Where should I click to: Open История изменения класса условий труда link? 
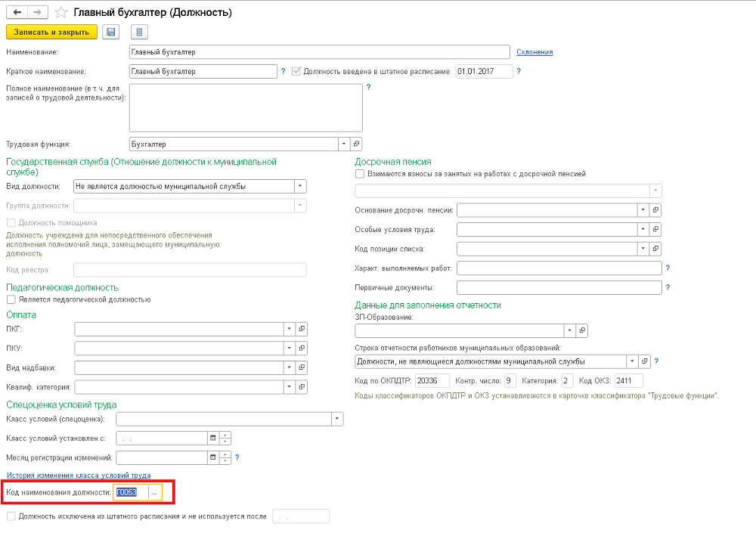click(78, 475)
